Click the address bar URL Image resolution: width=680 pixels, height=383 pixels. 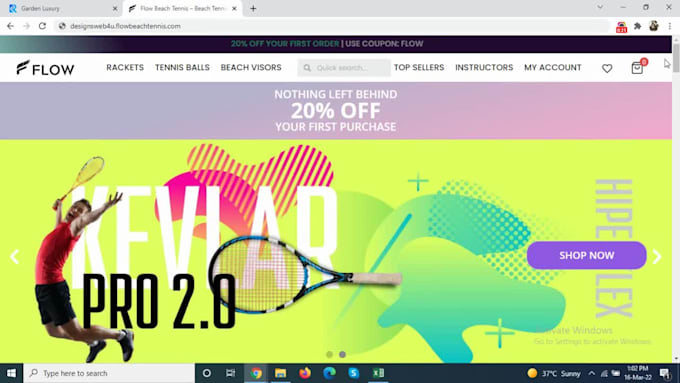tap(125, 26)
